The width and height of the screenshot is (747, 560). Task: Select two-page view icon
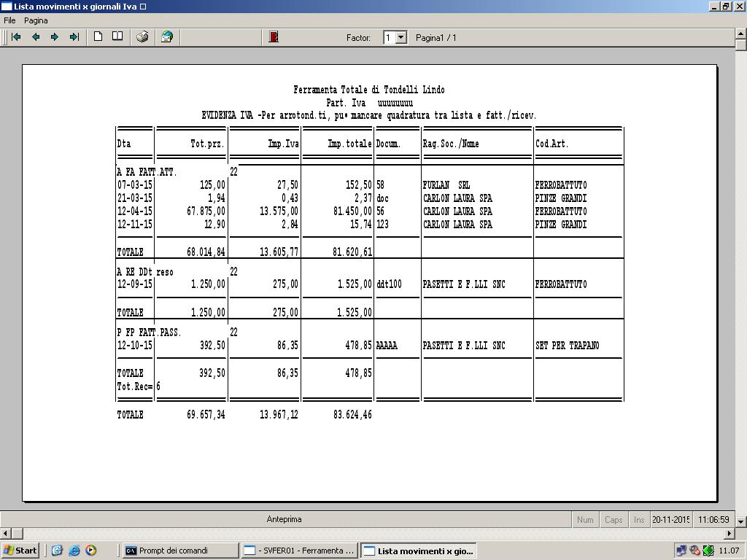tap(117, 36)
